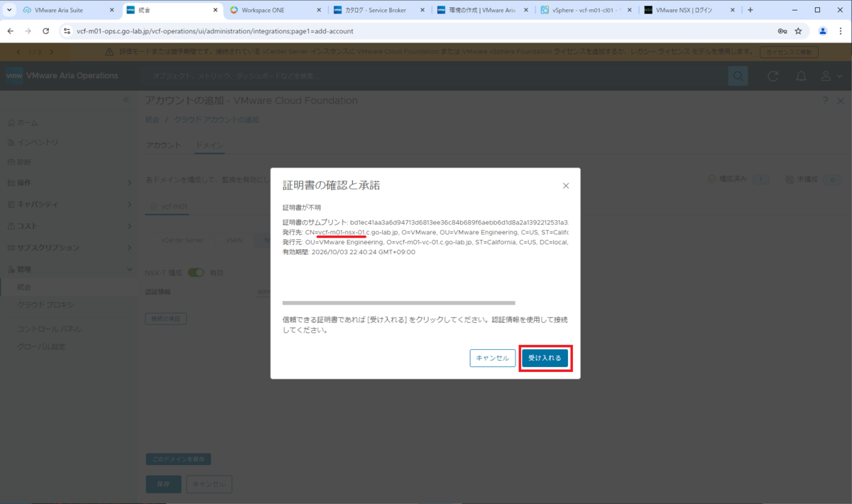Click the 未構成 status filter
The image size is (852, 504).
(x=813, y=180)
